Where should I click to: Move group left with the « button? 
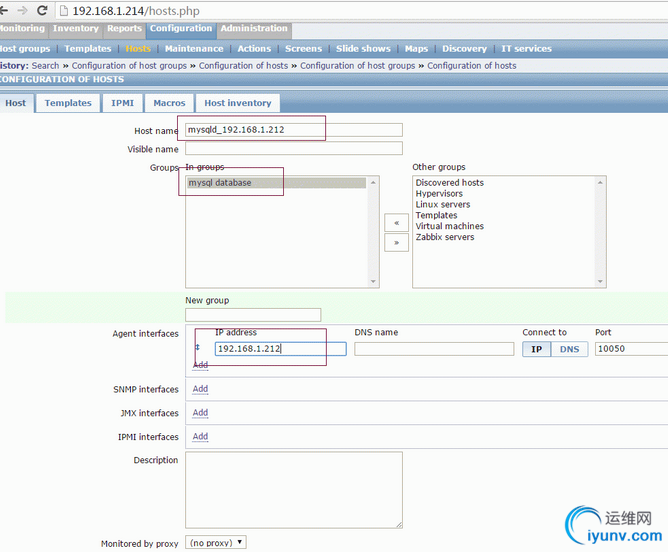(x=396, y=223)
